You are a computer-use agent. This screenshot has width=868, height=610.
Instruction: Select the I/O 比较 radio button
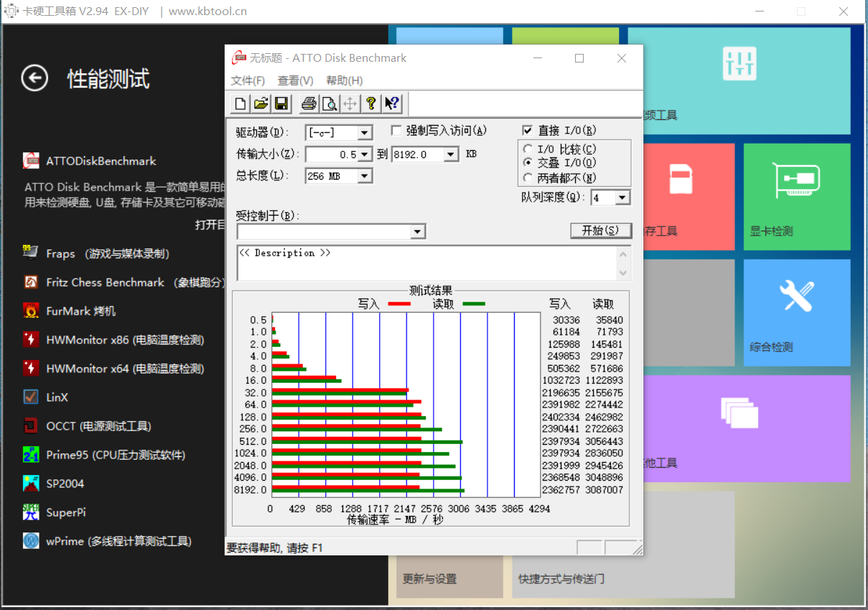[x=528, y=149]
